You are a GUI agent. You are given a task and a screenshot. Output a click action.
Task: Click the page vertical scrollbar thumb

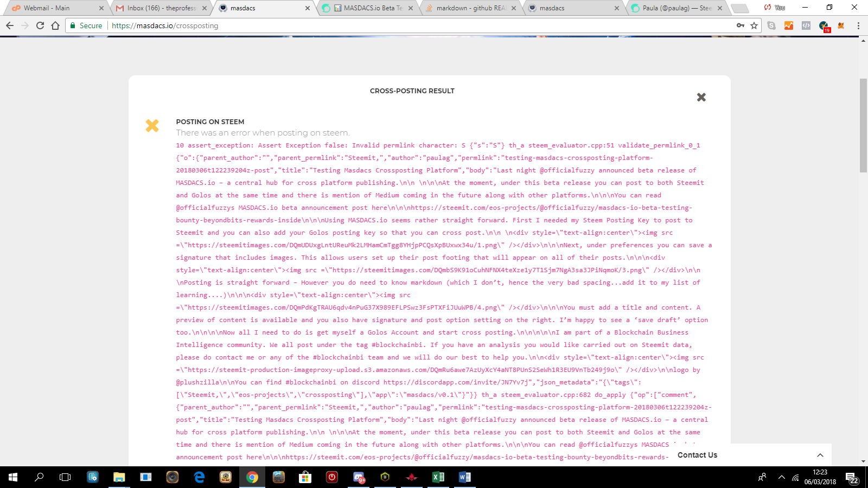click(863, 126)
